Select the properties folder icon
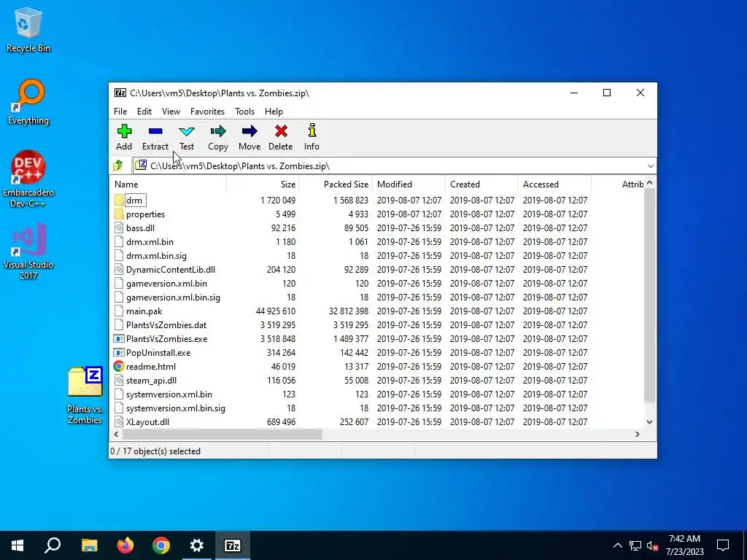 [x=119, y=214]
